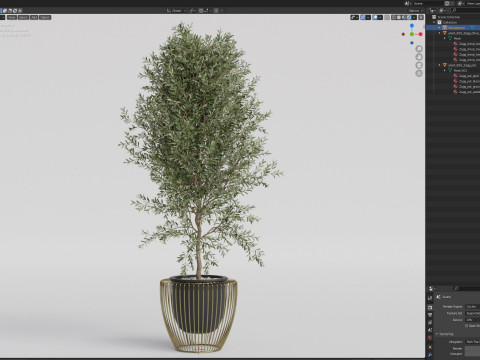The width and height of the screenshot is (480, 360).
Task: Select the highlighted object row in outliner
Action: (453, 28)
